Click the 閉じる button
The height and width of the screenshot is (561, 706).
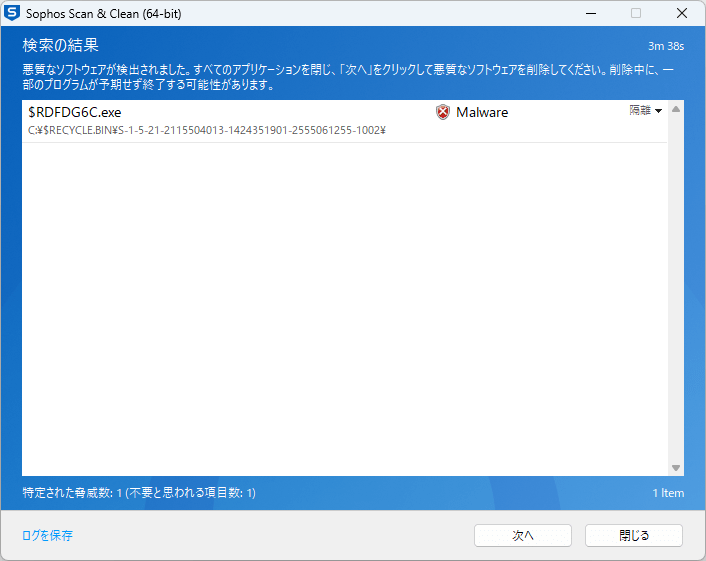point(634,535)
